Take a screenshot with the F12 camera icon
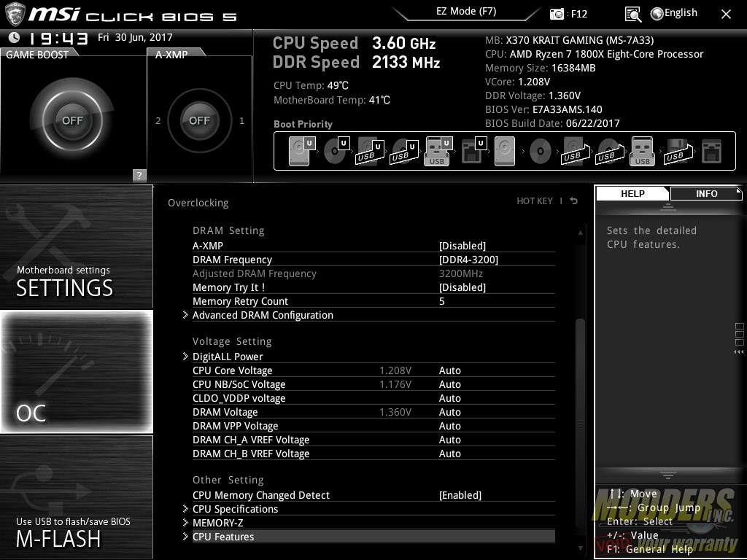 click(557, 15)
